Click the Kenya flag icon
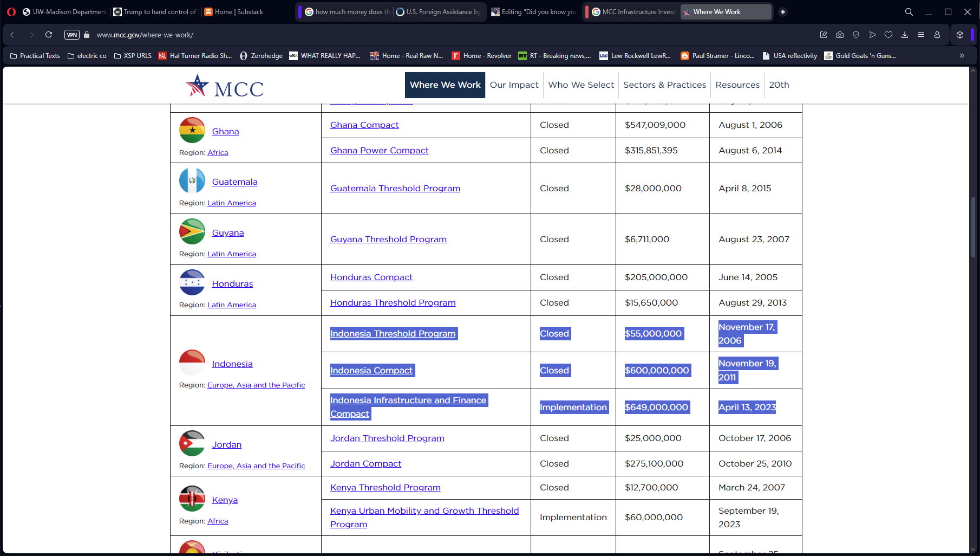 (192, 499)
